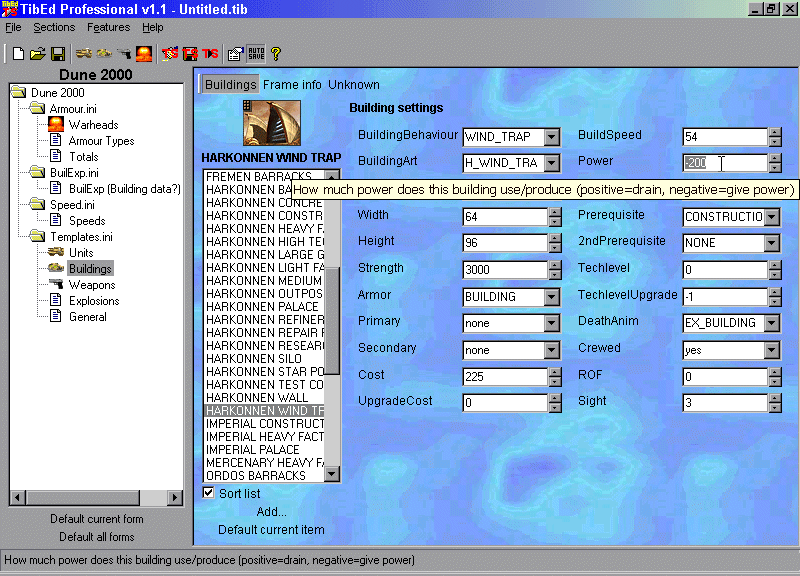The height and width of the screenshot is (576, 800).
Task: Select the Buildings tab
Action: coord(230,85)
